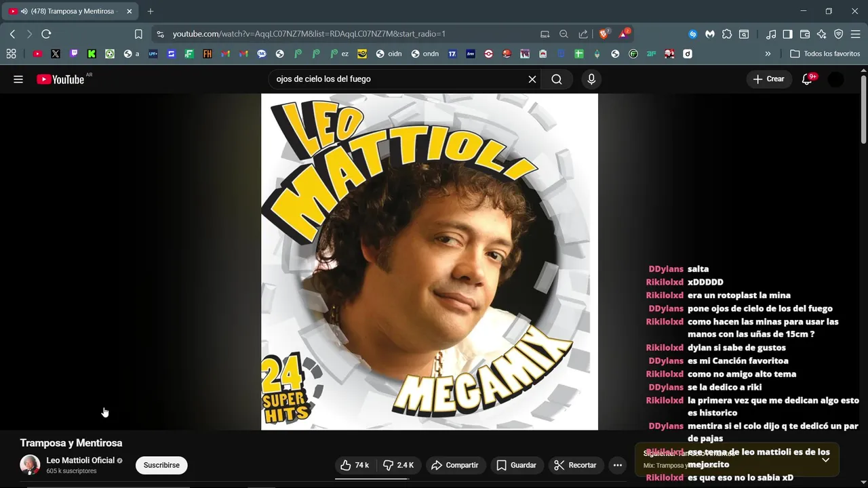Image resolution: width=868 pixels, height=488 pixels.
Task: Open the X (Twitter) bookmark
Action: (x=56, y=54)
